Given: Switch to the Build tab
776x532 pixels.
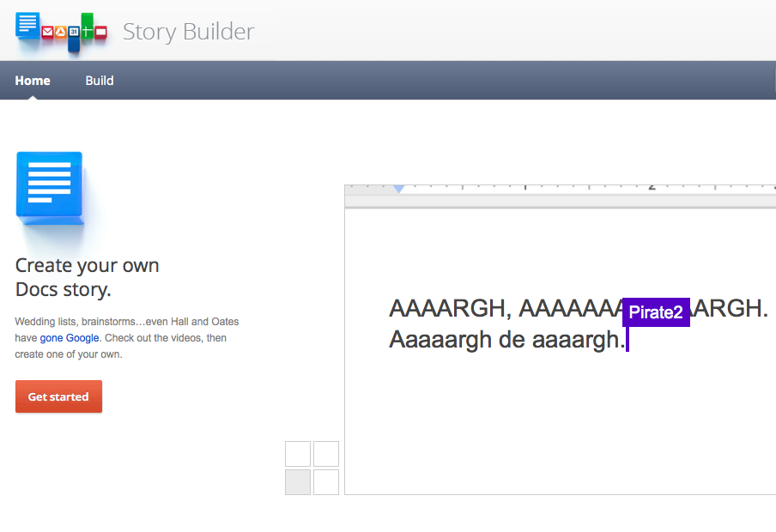Looking at the screenshot, I should (99, 80).
